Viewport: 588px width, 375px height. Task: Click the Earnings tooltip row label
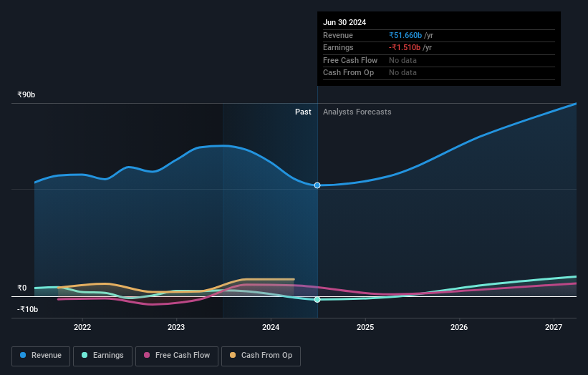coord(338,47)
